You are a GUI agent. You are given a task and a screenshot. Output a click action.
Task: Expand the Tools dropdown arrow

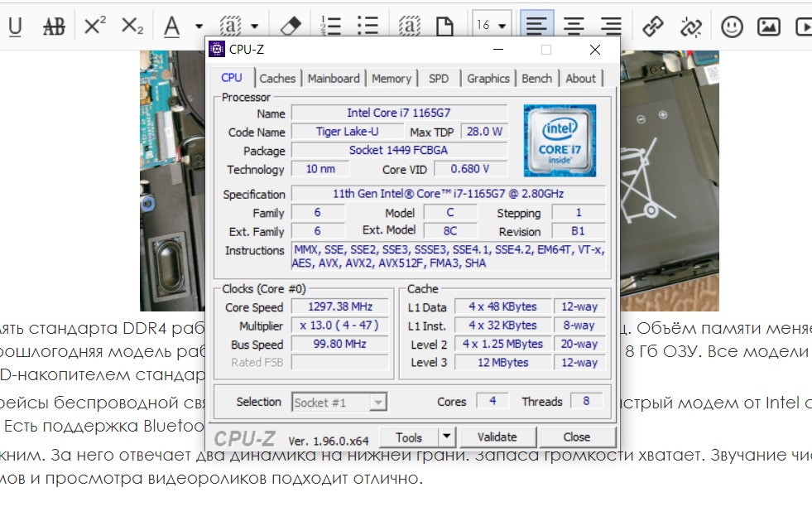[x=447, y=437]
